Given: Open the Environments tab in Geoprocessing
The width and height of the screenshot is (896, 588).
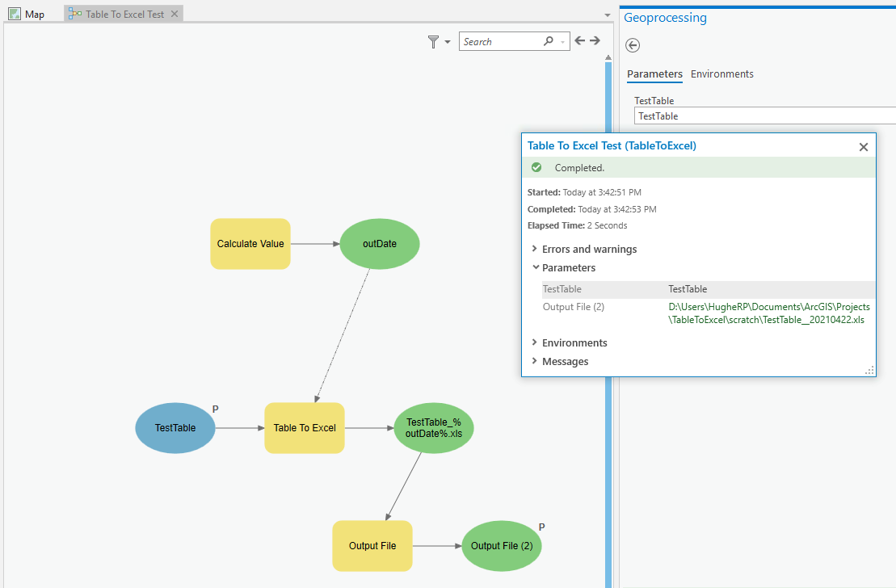Looking at the screenshot, I should (721, 74).
